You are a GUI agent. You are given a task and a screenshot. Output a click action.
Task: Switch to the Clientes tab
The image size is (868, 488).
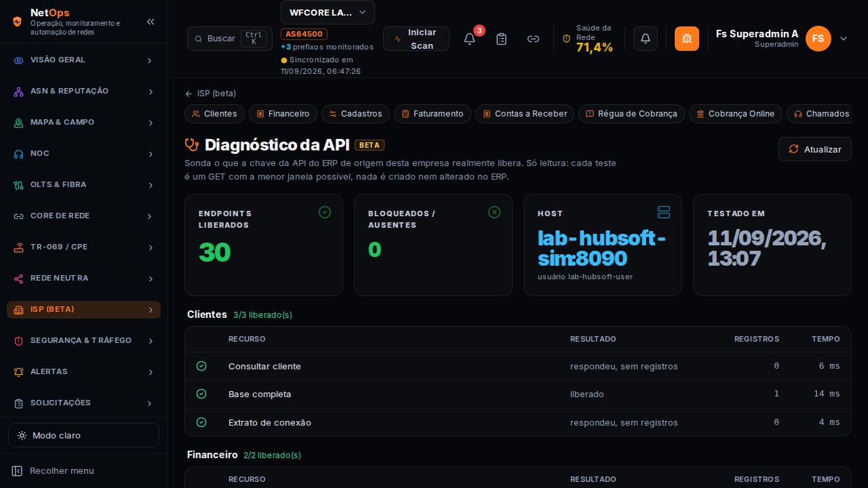(214, 114)
